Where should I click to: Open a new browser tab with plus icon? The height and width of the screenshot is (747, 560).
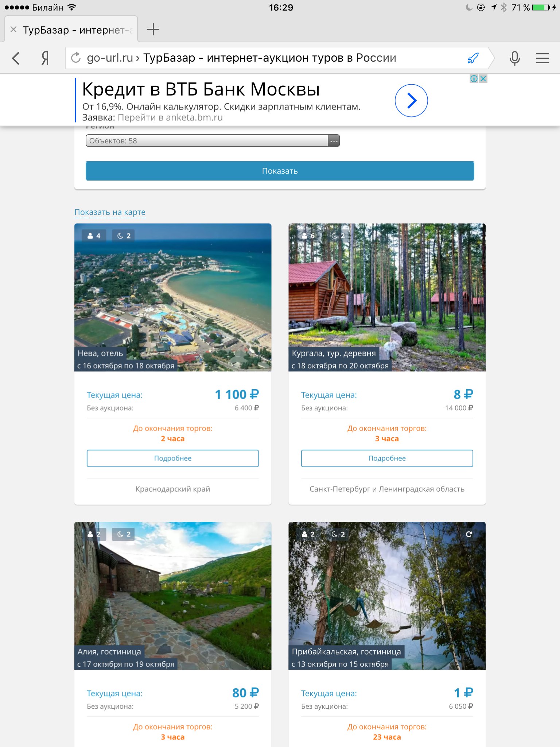(x=153, y=30)
